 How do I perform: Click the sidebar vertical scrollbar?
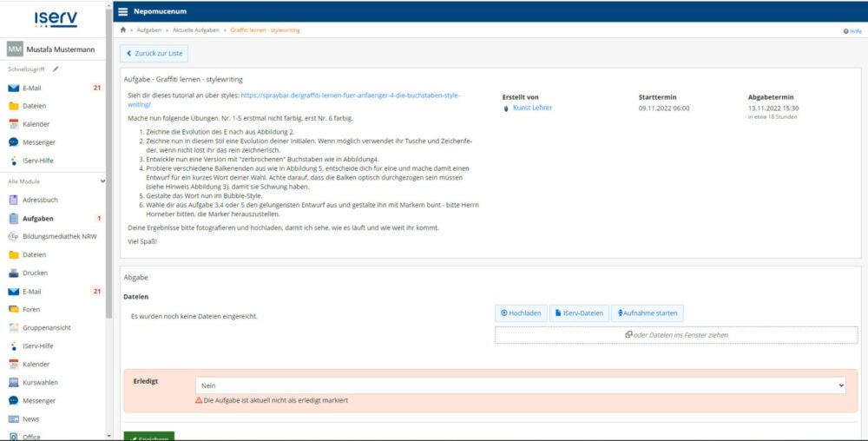(x=108, y=163)
